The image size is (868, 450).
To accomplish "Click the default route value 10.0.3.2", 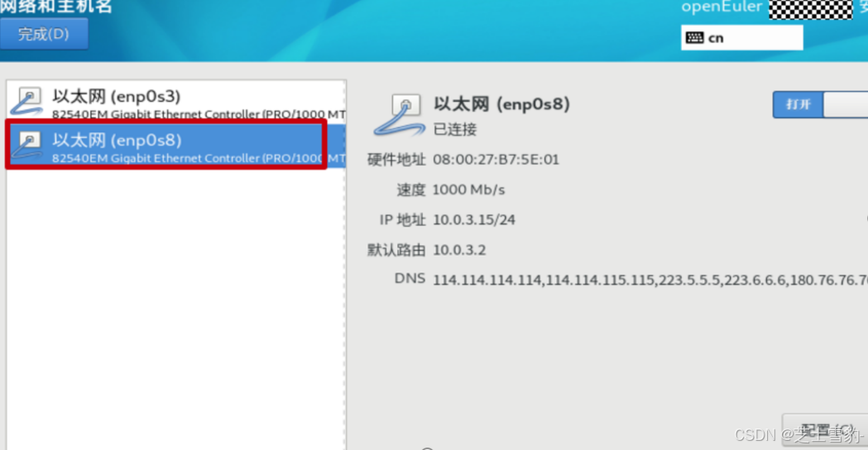I will pyautogui.click(x=459, y=250).
